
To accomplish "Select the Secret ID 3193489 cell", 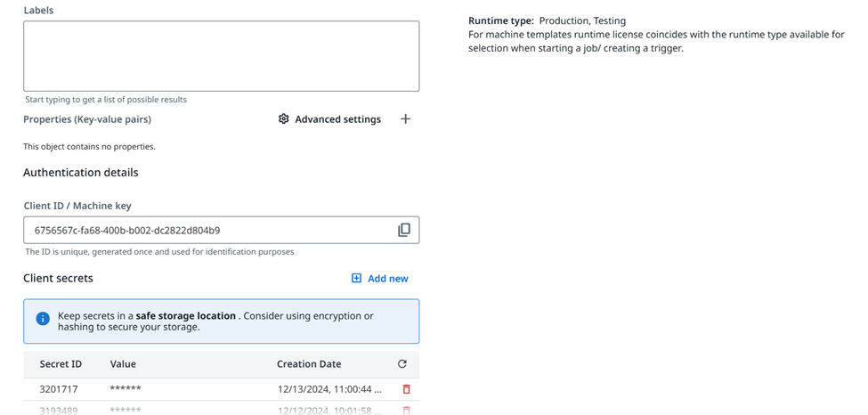I will pos(61,410).
